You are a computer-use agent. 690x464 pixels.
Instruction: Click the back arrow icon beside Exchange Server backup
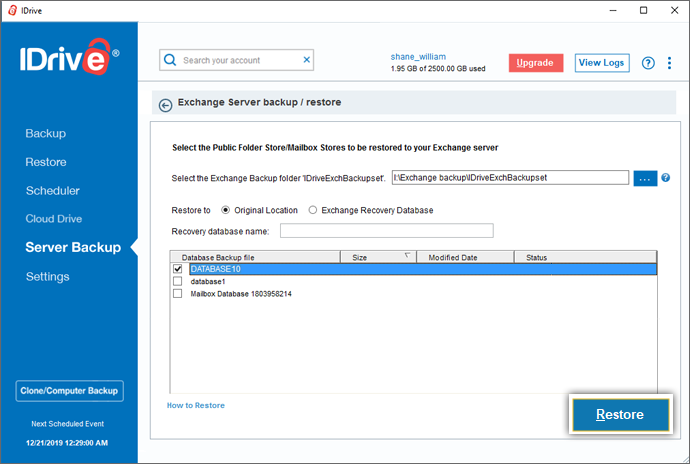tap(165, 105)
